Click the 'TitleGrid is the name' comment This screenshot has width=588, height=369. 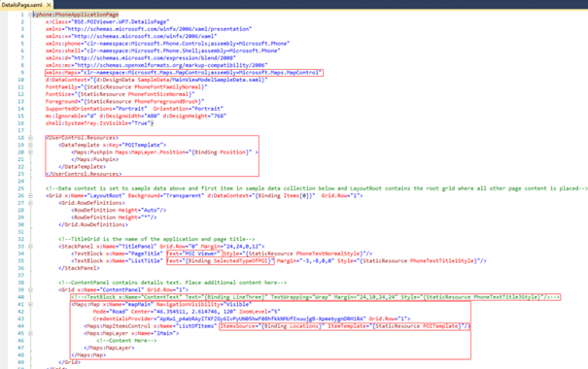156,239
